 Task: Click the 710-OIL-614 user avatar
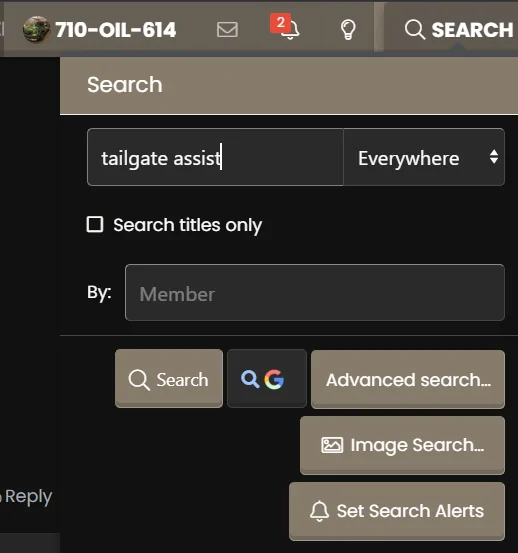click(36, 29)
